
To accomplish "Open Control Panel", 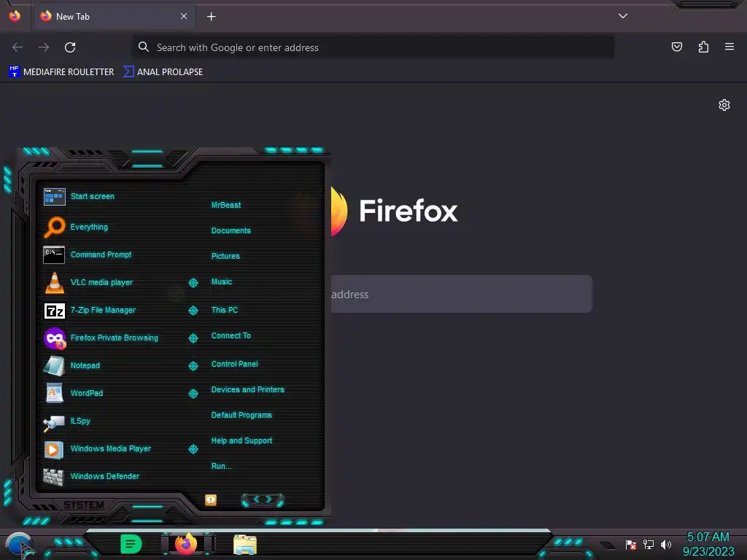I will [234, 365].
